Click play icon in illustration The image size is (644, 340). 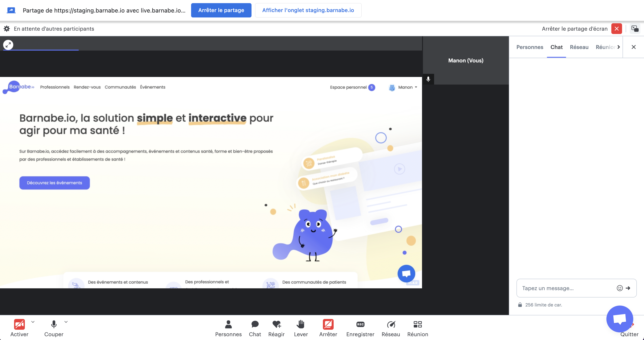click(399, 169)
